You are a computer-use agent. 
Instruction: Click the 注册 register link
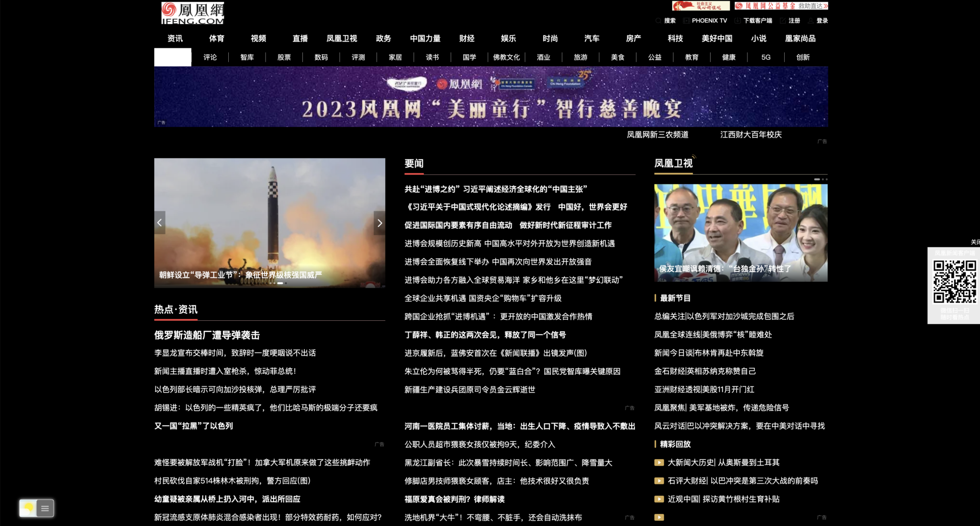pyautogui.click(x=794, y=21)
